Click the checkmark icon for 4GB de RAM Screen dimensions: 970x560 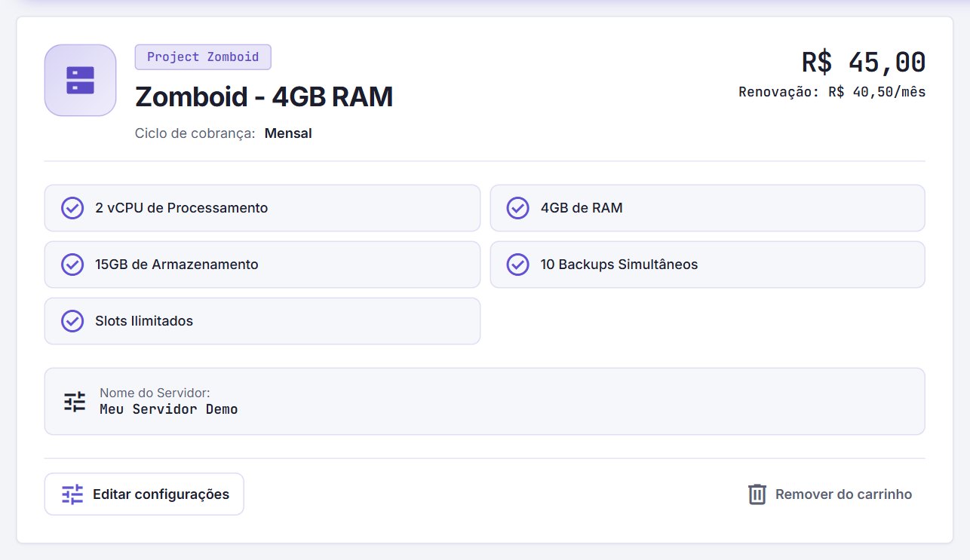517,208
